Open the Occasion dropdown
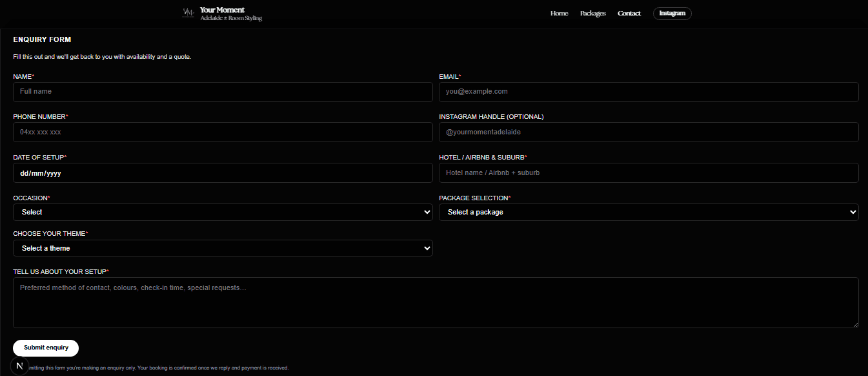This screenshot has width=868, height=376. point(223,212)
